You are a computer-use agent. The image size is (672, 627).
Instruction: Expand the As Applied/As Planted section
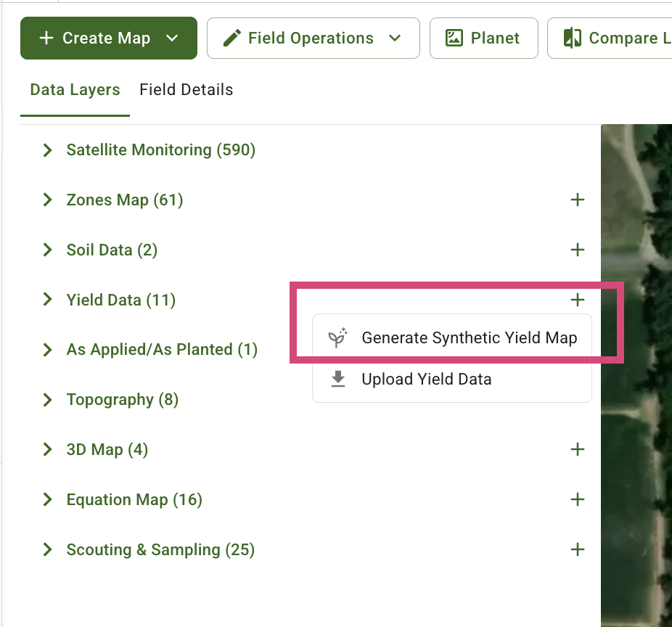[47, 349]
